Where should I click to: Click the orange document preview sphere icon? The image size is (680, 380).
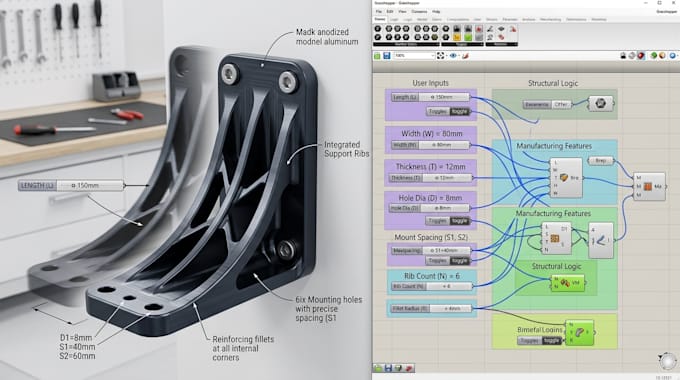pyautogui.click(x=662, y=56)
